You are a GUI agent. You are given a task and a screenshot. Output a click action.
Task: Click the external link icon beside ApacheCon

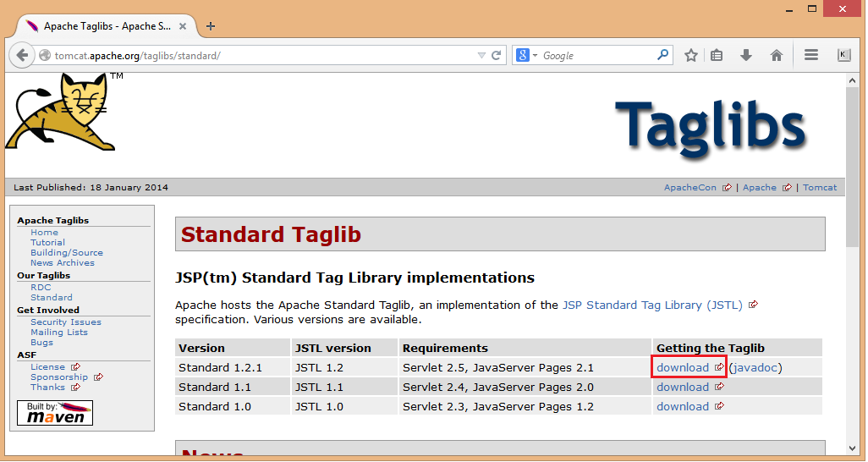click(727, 188)
